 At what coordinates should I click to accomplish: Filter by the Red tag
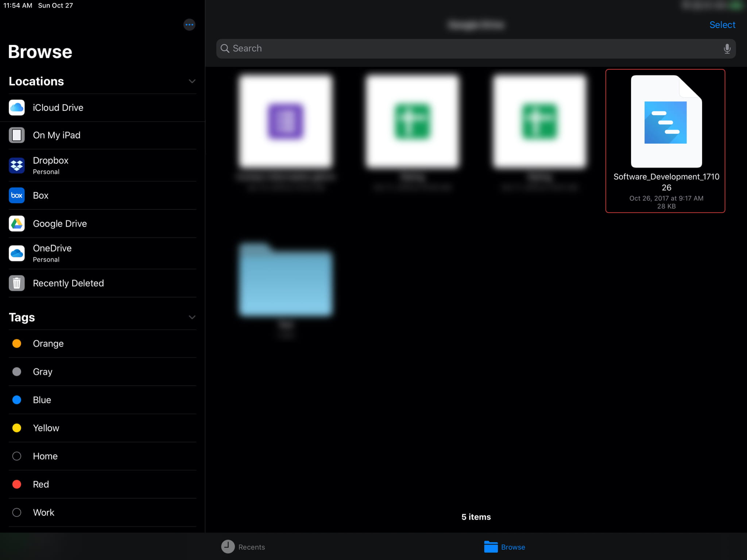(x=41, y=484)
